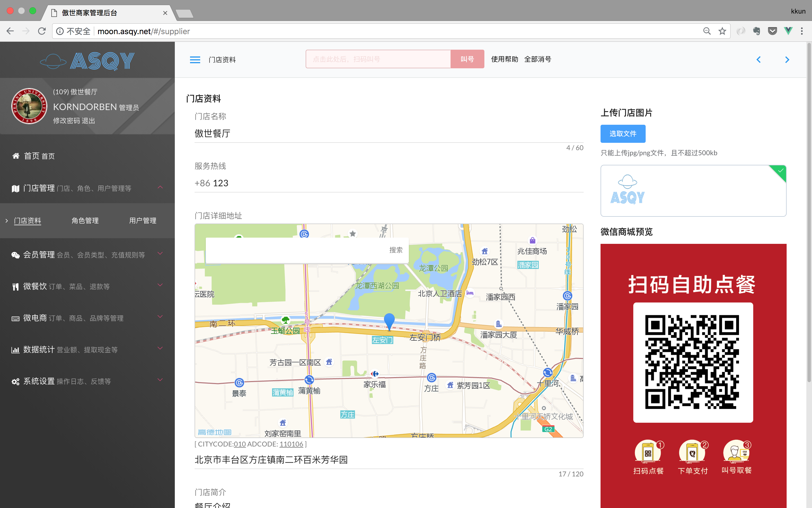Toggle the hamburger sidebar menu icon

pyautogui.click(x=195, y=60)
